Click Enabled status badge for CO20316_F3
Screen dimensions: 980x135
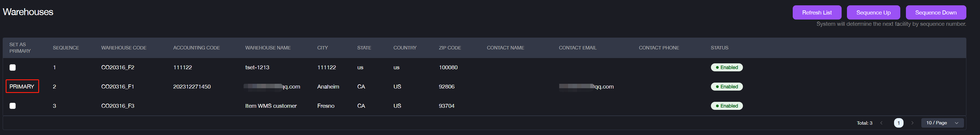727,106
